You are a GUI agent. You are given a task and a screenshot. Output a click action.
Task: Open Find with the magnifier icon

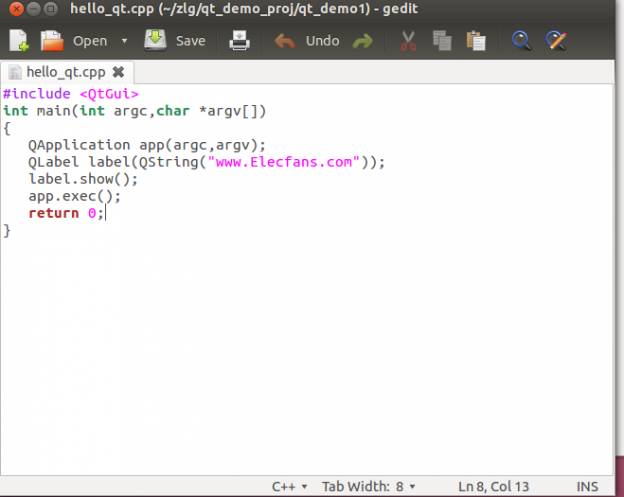pos(521,41)
